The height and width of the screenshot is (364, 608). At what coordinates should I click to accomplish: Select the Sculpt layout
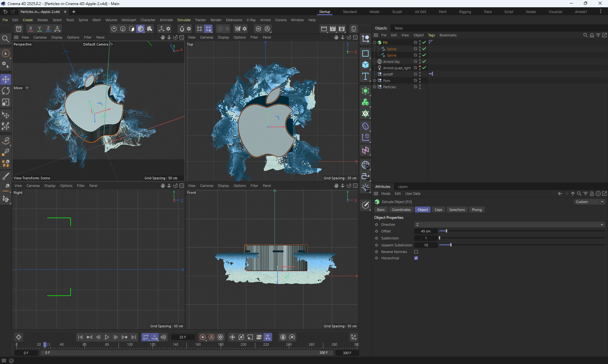(397, 12)
